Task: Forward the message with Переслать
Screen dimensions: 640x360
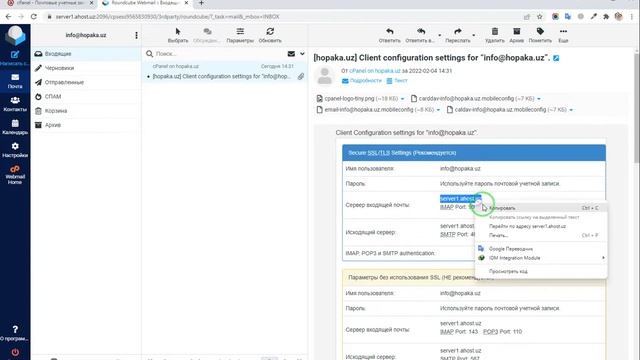Action: click(458, 35)
